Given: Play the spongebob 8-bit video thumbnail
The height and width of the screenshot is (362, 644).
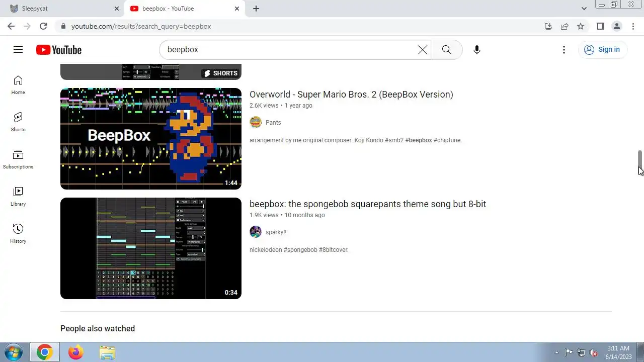Looking at the screenshot, I should (151, 248).
